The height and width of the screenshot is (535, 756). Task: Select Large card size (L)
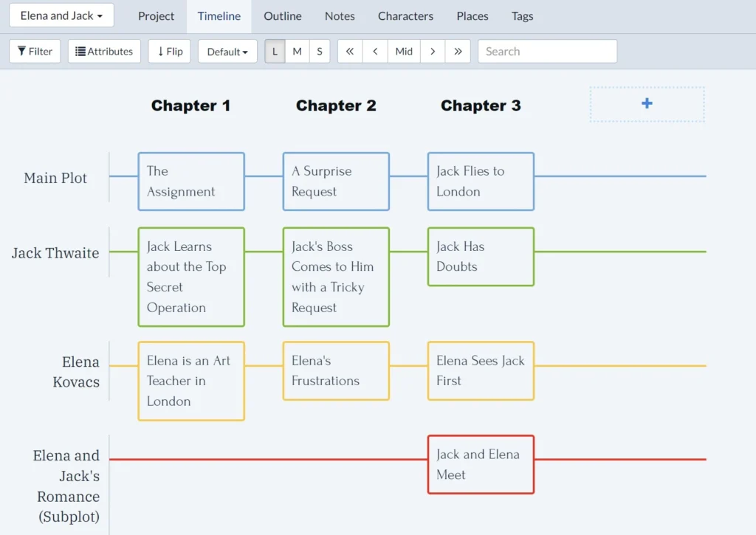[x=275, y=52]
